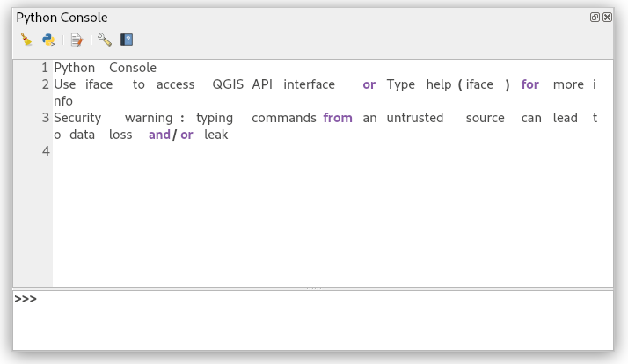Click line number 2 in the margin
Screen dimensions: 628x364
click(45, 84)
